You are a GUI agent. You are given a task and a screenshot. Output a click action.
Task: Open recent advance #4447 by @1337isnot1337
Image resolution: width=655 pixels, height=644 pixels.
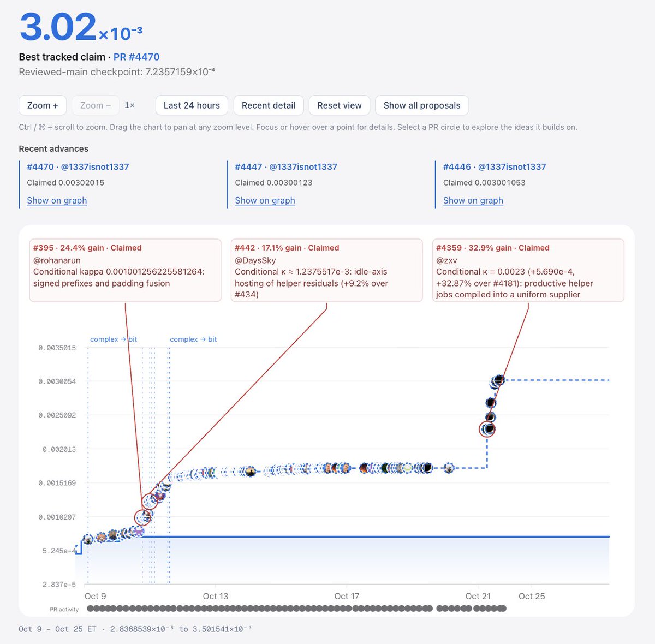pos(286,167)
